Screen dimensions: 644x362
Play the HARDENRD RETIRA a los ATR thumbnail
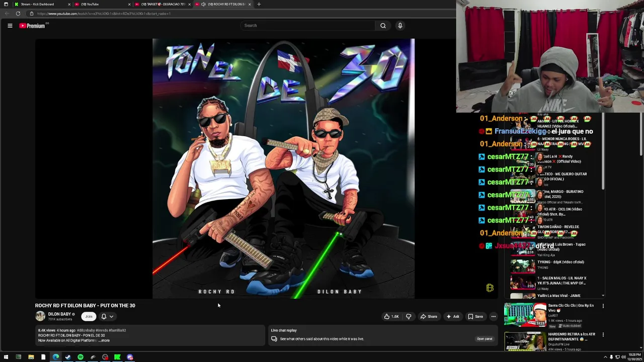click(525, 342)
